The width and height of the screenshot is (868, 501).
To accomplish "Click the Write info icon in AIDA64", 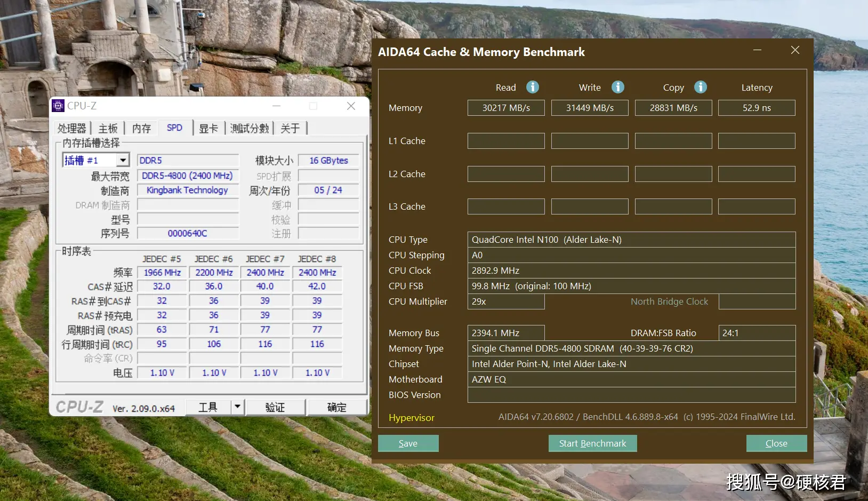I will pos(617,87).
